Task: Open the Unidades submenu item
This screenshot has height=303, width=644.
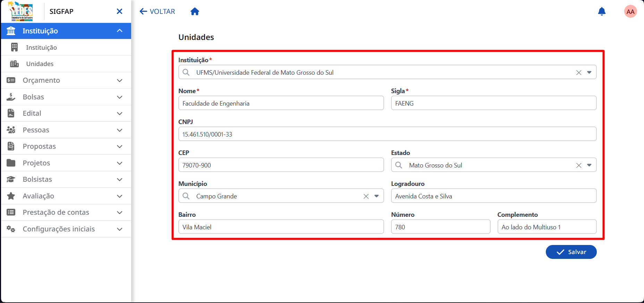Action: pos(66,64)
